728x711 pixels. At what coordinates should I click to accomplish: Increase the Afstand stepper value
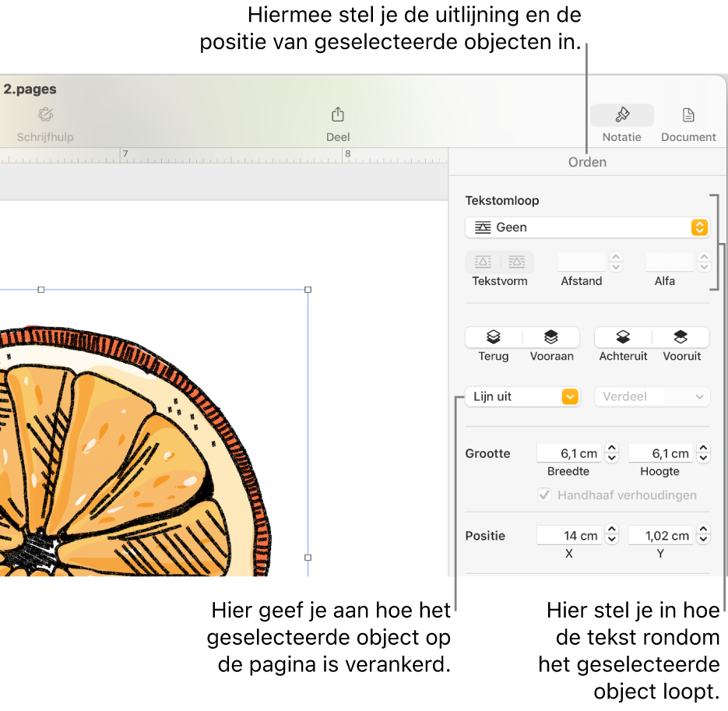coord(616,257)
